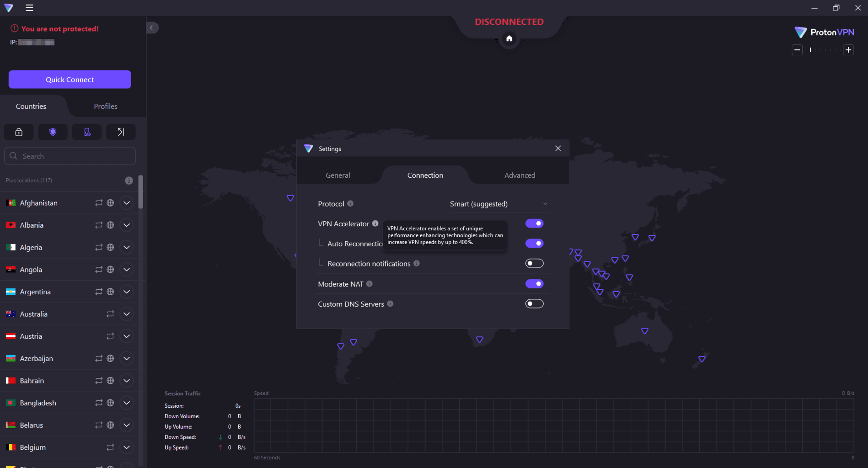Open the hamburger menu
868x468 pixels.
[29, 8]
